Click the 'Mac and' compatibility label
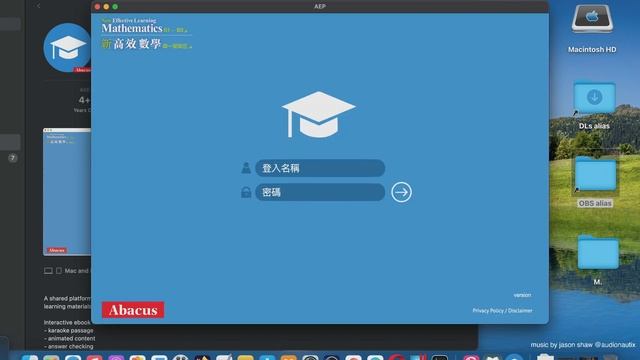The width and height of the screenshot is (640, 360). (x=76, y=271)
